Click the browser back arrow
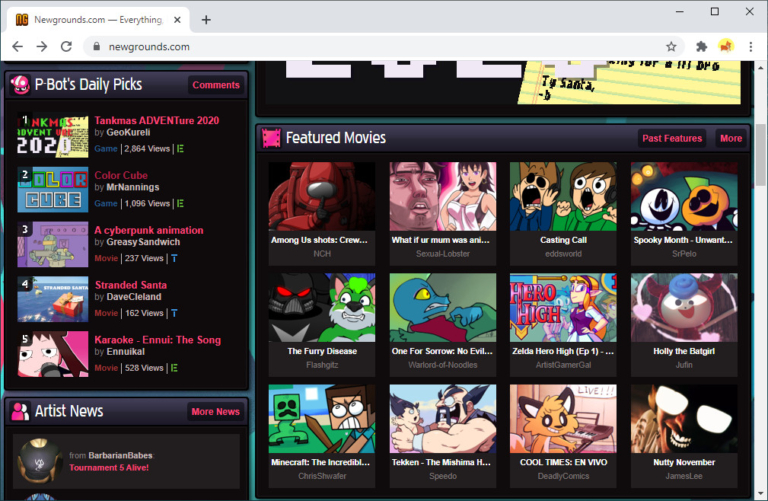Screen dimensions: 768x501 (x=17, y=46)
